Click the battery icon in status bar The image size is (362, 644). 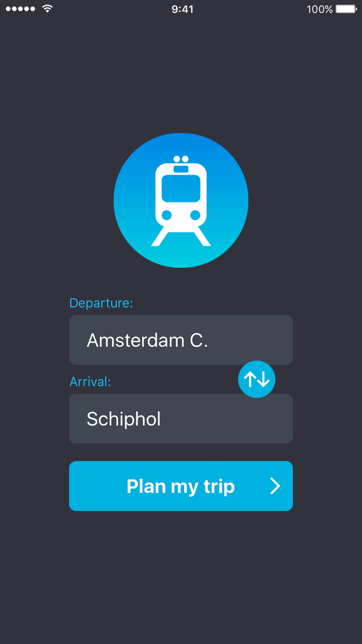pyautogui.click(x=346, y=9)
